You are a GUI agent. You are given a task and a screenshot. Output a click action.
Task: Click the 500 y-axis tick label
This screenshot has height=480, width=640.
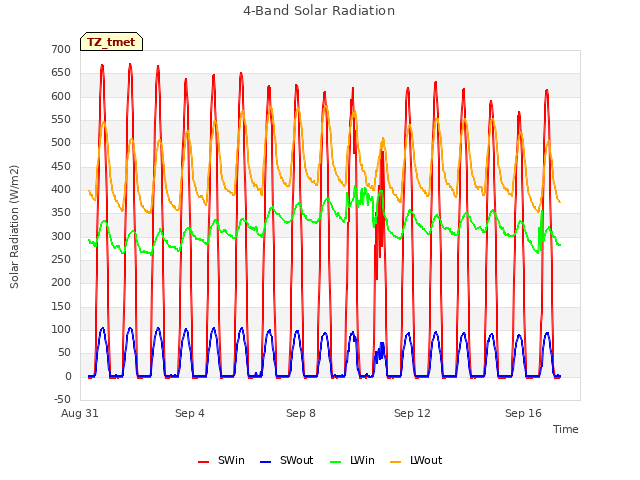tap(61, 143)
